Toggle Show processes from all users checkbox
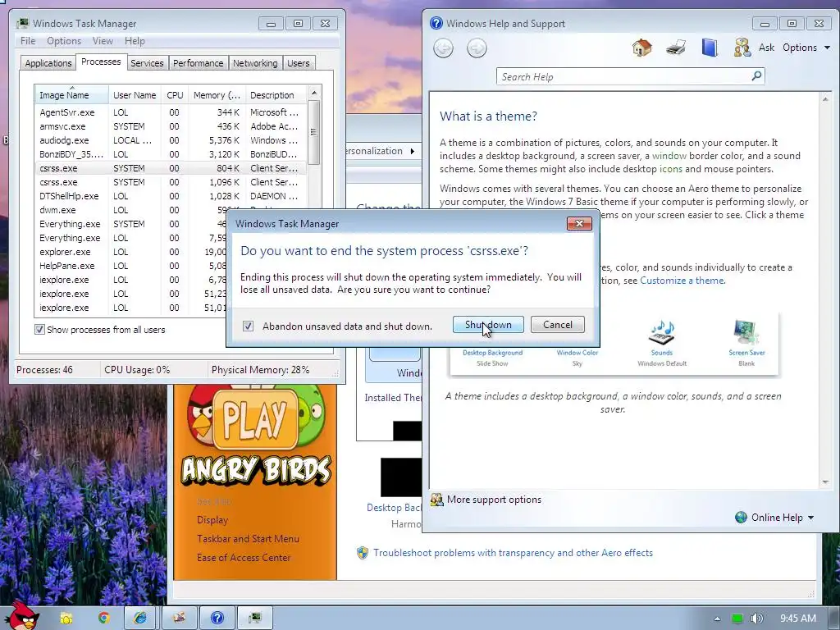Viewport: 840px width, 630px height. (x=39, y=330)
